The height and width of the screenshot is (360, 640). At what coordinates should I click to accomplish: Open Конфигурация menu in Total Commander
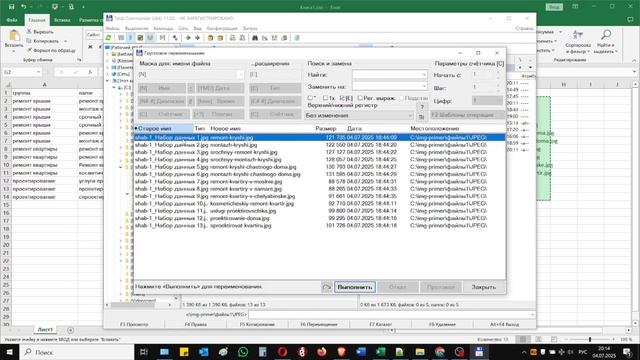point(222,28)
